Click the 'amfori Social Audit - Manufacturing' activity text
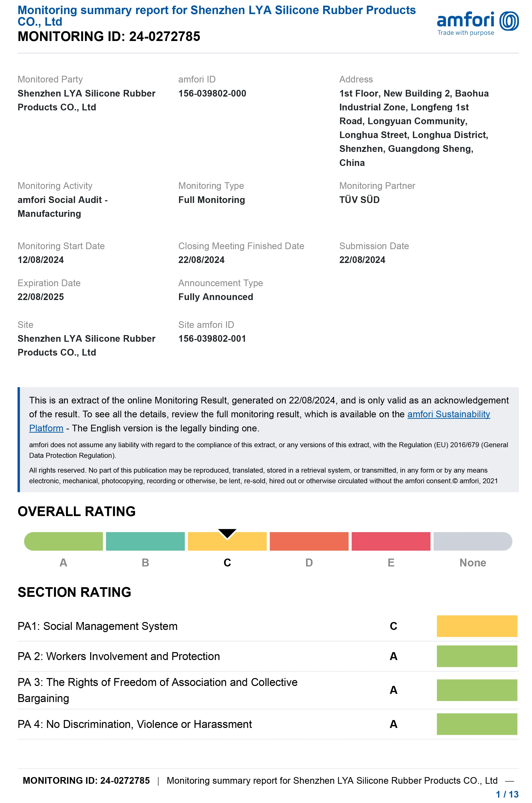 [63, 206]
